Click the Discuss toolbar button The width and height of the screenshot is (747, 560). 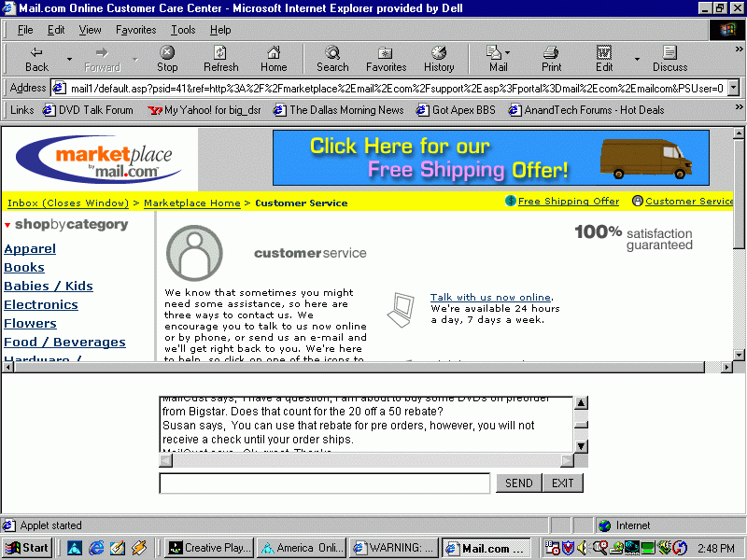669,59
